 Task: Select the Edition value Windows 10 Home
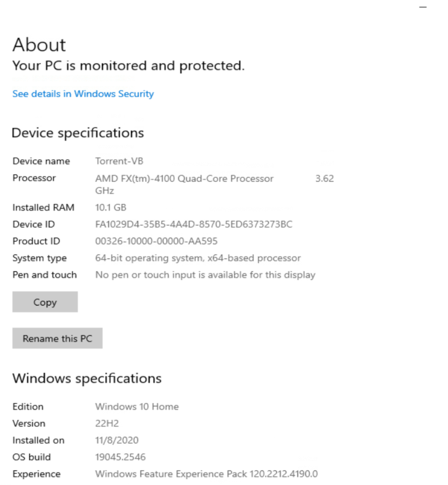point(137,407)
